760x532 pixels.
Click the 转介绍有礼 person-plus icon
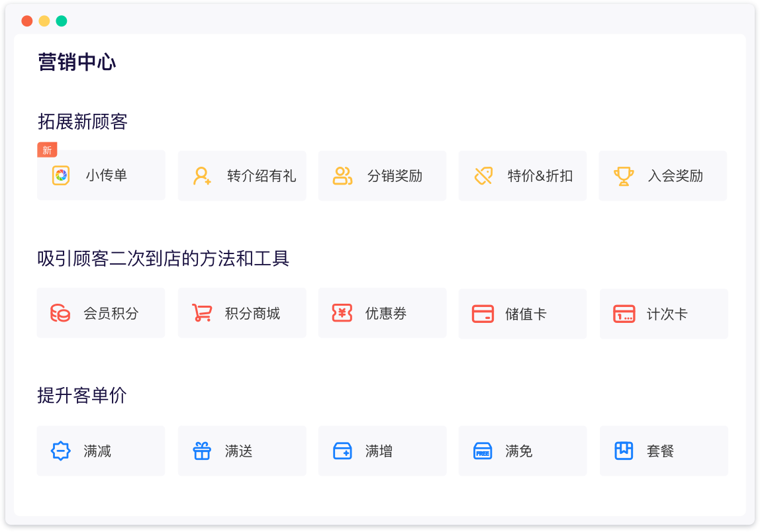pyautogui.click(x=202, y=176)
